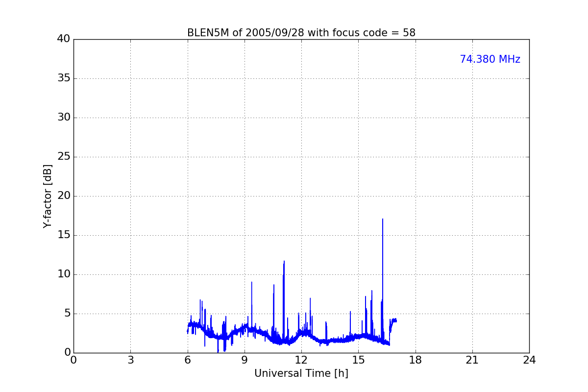Screen dimensions: 588x392
Task: Click the spike peak near 11 h reaching 12 dB
Action: click(284, 262)
